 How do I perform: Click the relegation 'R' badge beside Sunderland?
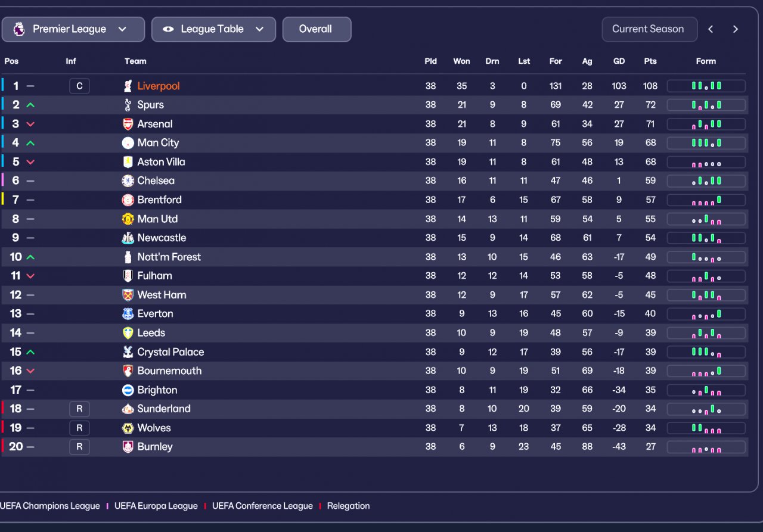[79, 409]
